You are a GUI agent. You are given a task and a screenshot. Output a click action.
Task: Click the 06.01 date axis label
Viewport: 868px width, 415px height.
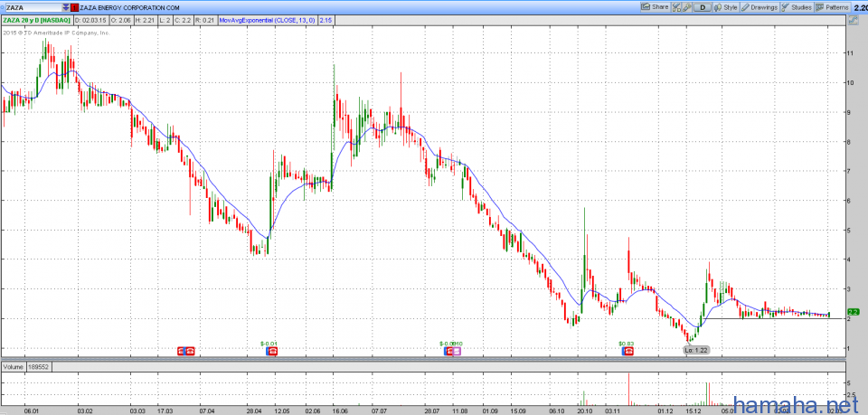point(33,411)
